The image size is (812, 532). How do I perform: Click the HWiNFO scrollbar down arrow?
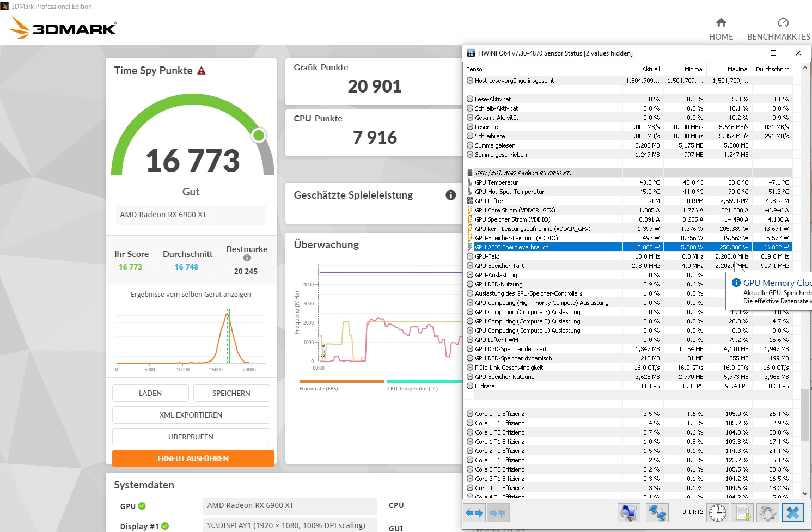[x=805, y=494]
